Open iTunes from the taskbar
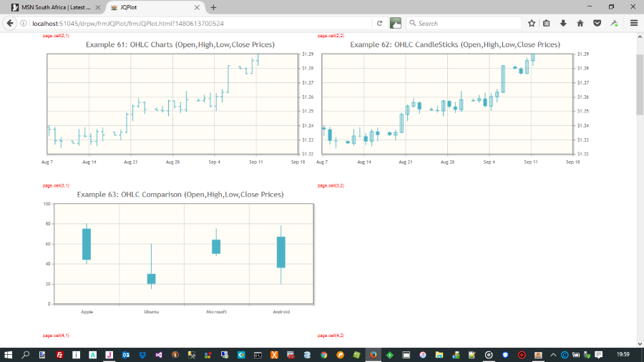Image resolution: width=644 pixels, height=362 pixels. coord(423,355)
